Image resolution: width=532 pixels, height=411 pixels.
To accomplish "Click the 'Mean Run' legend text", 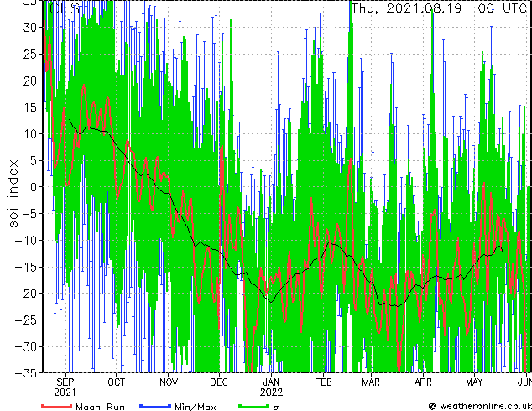I will (101, 407).
